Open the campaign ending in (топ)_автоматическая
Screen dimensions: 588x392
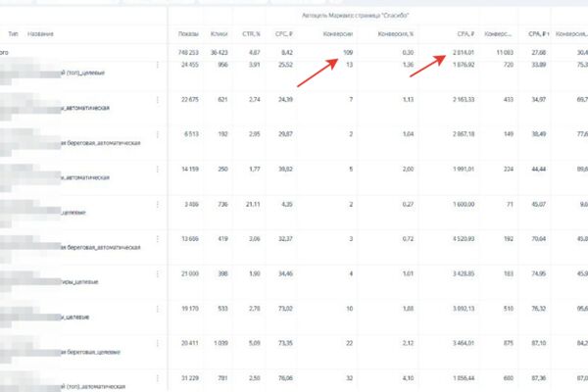pyautogui.click(x=93, y=386)
